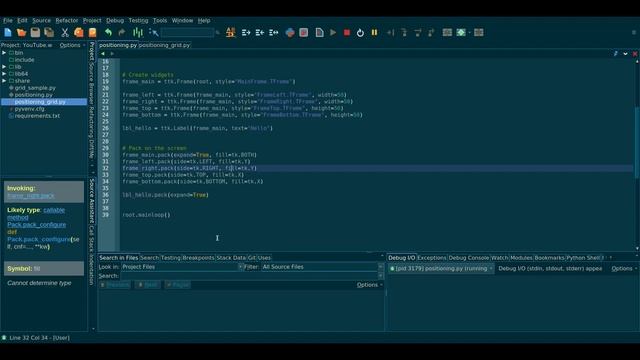Viewport: 640px width, 360px height.
Task: Copy with the orange clipboard toolbar icon
Action: [79, 32]
